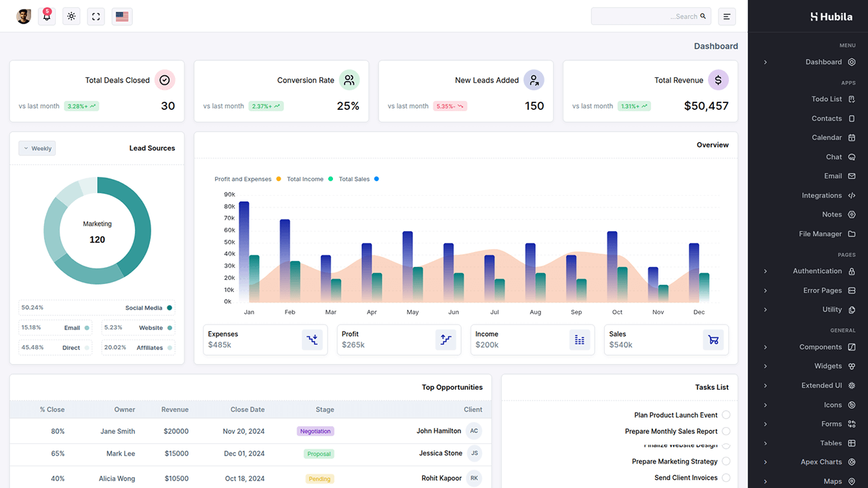Viewport: 868px width, 488px height.
Task: Click the Expenses card arrow icon
Action: 312,340
